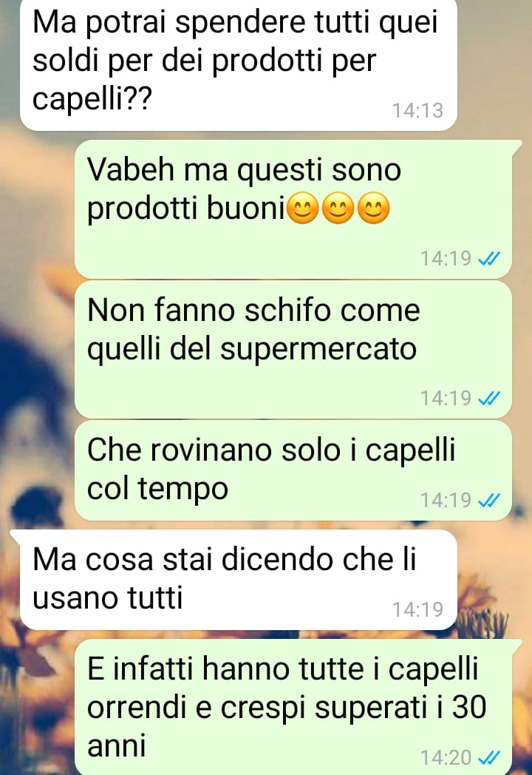Viewport: 532px width, 775px height.
Task: Tap the 14:19 timestamp under the emoji message
Action: (446, 259)
